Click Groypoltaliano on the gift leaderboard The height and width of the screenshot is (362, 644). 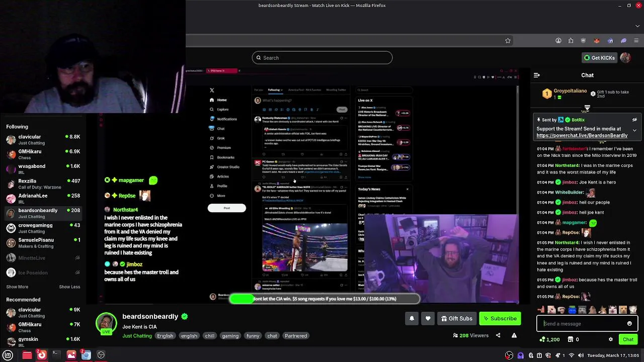tap(570, 91)
